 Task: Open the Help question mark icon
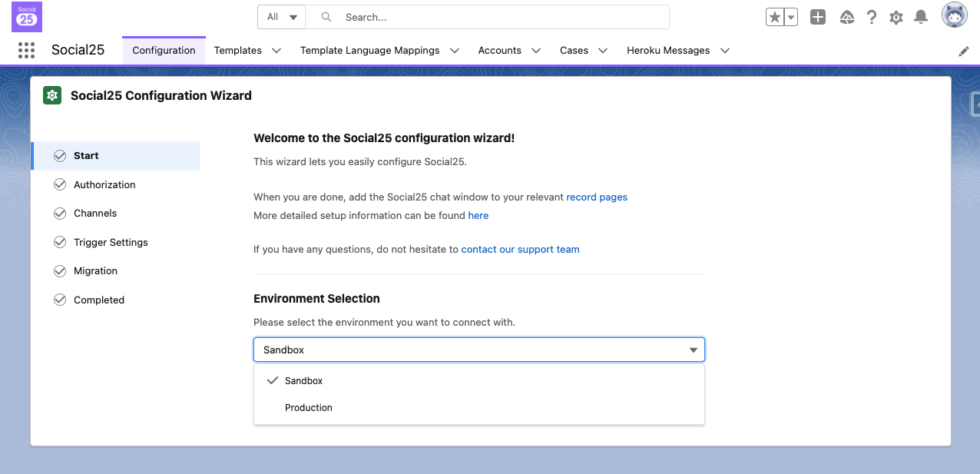(872, 17)
